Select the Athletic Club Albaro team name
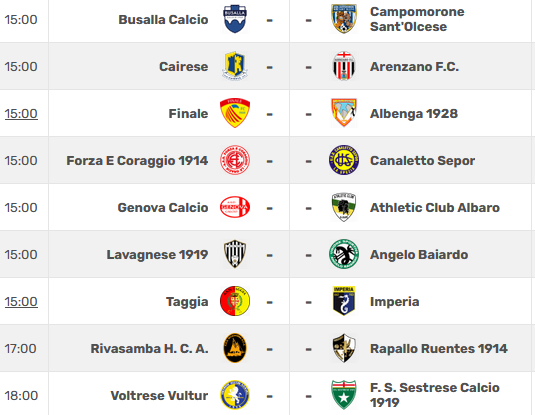This screenshot has width=535, height=415. (x=435, y=208)
